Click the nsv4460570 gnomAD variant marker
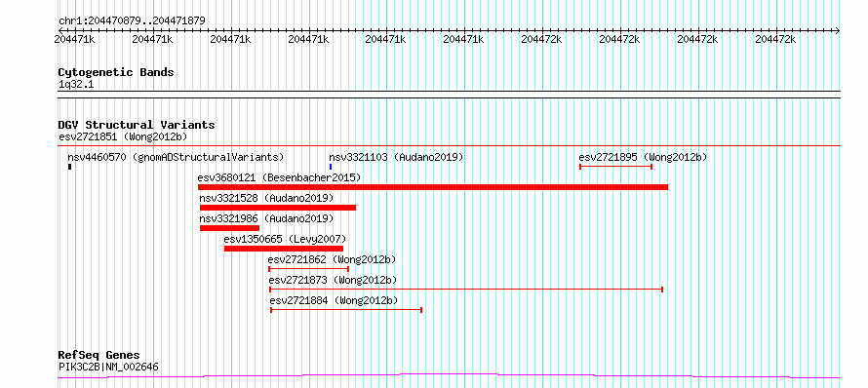This screenshot has height=388, width=868. [x=70, y=167]
